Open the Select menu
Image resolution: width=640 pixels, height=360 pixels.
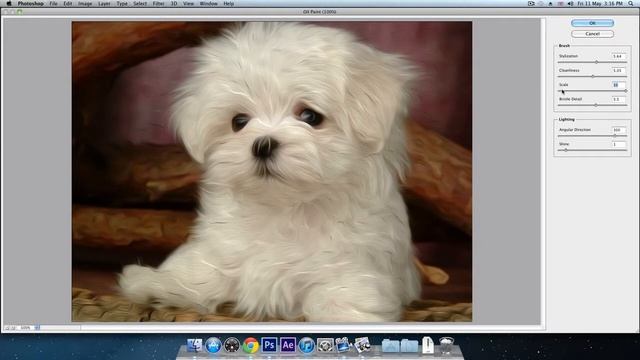[140, 4]
